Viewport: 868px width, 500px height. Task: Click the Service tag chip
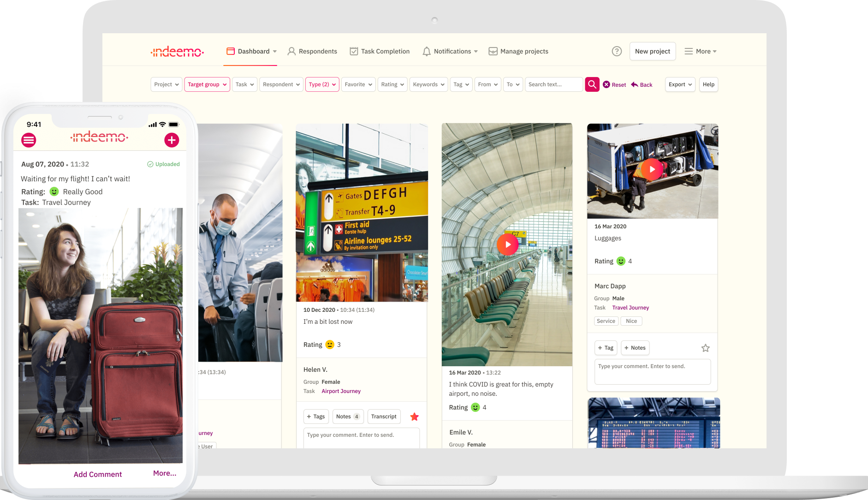coord(606,321)
